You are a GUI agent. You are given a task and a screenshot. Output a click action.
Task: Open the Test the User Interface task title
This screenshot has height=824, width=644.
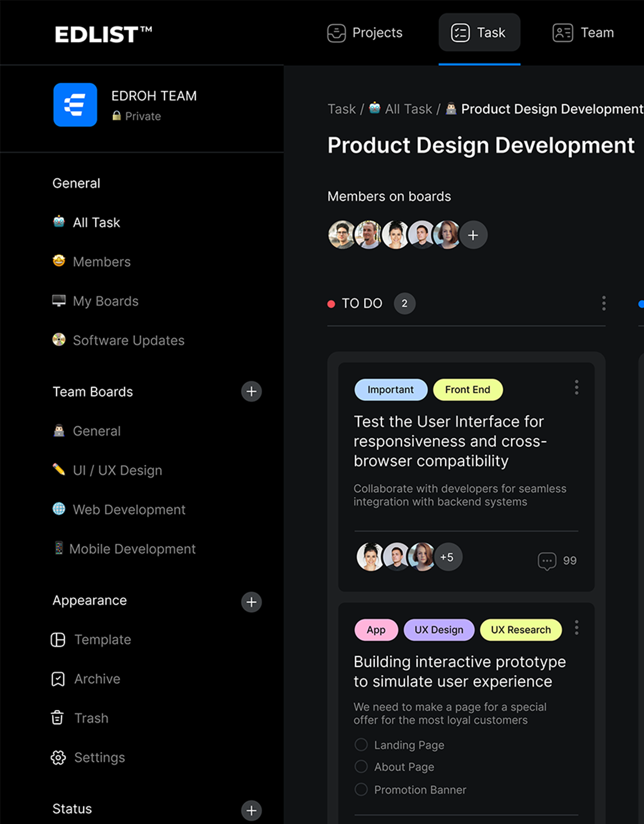click(450, 441)
